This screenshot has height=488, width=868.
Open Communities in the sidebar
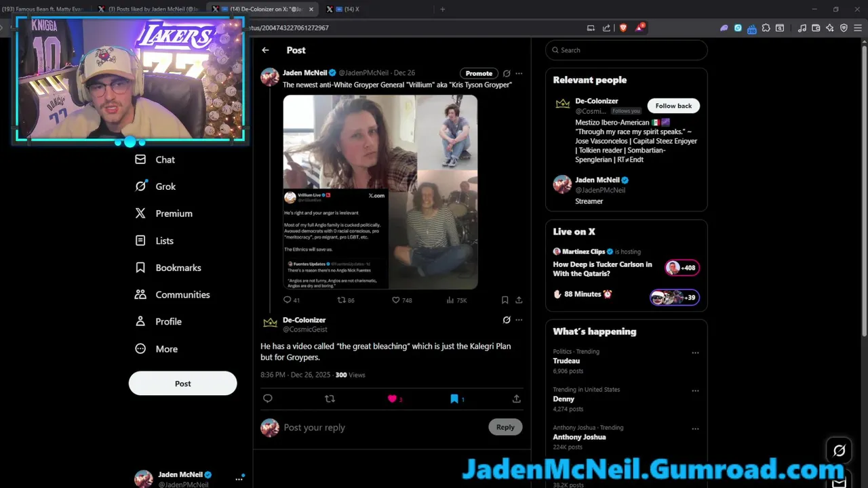point(172,295)
